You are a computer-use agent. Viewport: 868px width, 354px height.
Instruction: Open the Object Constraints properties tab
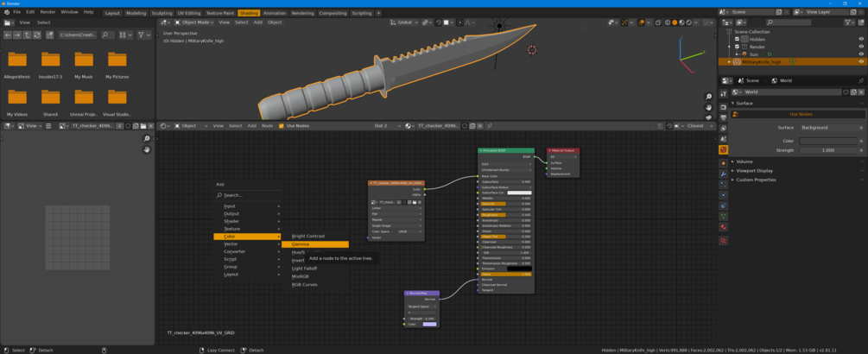723,205
